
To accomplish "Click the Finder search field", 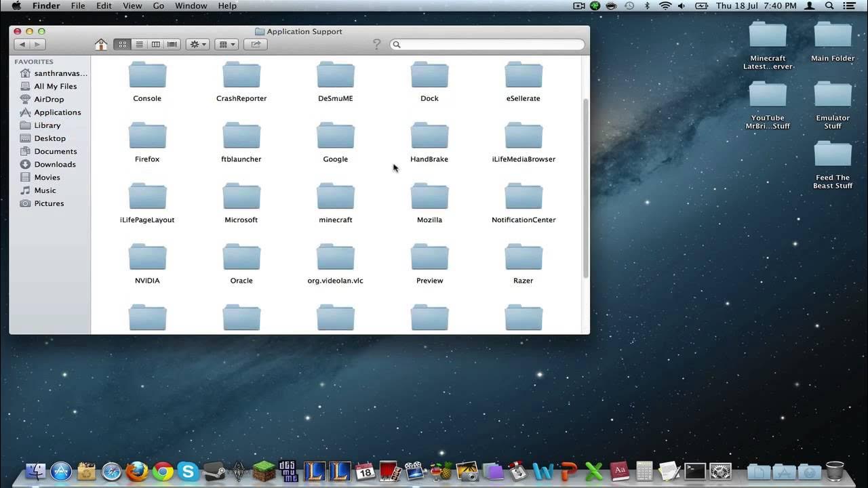I will [487, 44].
